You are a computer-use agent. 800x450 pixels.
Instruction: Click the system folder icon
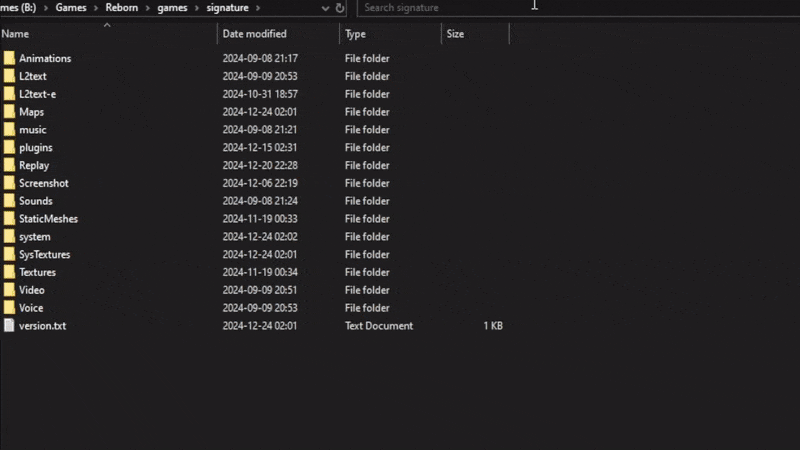point(9,237)
